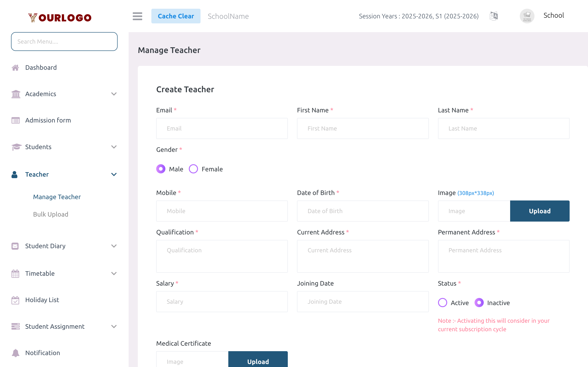Click the Admission form icon
Screen dimensions: 588x367
click(x=16, y=120)
